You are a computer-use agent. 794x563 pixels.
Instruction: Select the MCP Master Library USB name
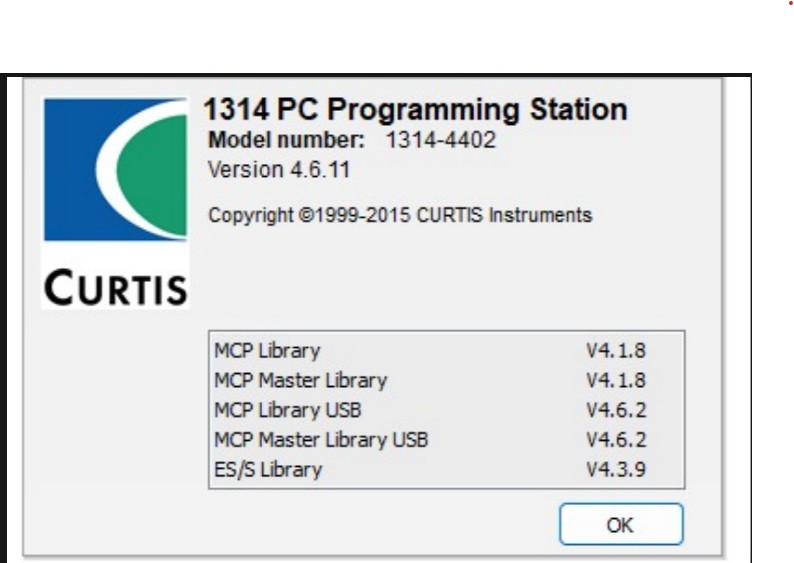point(320,439)
